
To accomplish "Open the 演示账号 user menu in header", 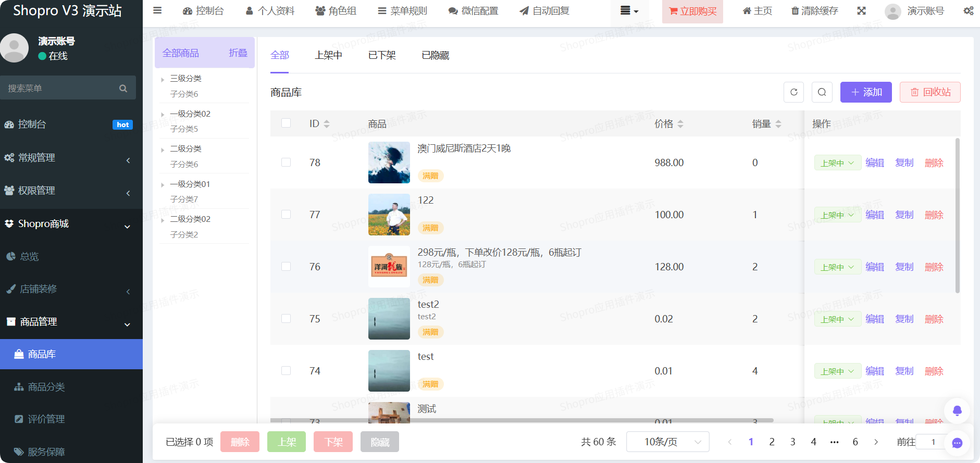I will click(915, 11).
